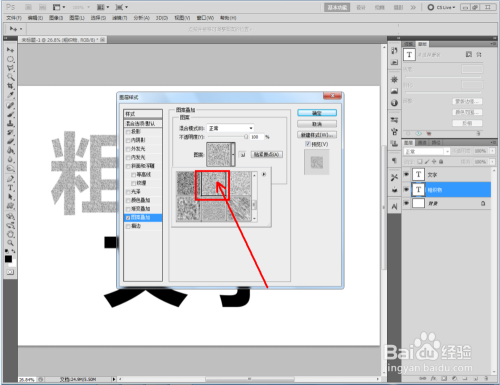Select the Hand tool
Viewport: 500px width, 385px height.
point(10,234)
